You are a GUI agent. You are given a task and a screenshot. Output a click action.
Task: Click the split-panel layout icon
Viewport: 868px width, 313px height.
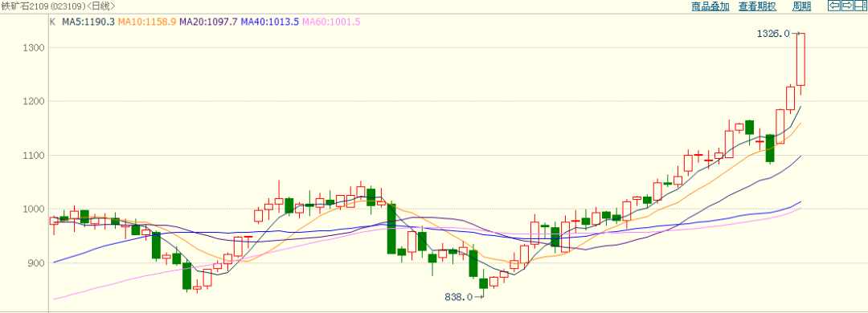[x=860, y=6]
